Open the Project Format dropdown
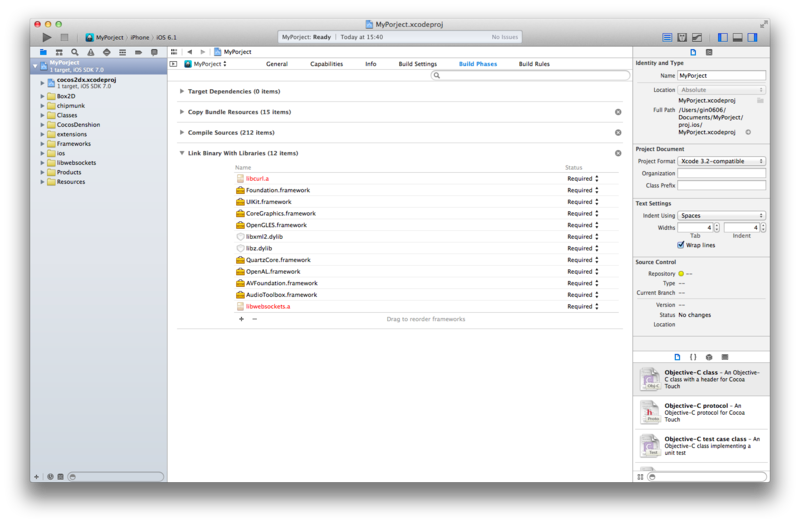This screenshot has width=800, height=524. pyautogui.click(x=721, y=161)
